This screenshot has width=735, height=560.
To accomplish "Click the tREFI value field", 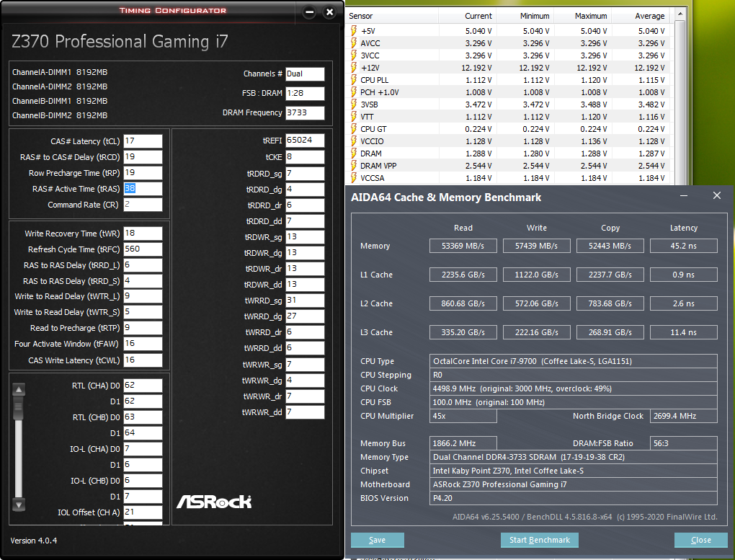I will [x=305, y=141].
